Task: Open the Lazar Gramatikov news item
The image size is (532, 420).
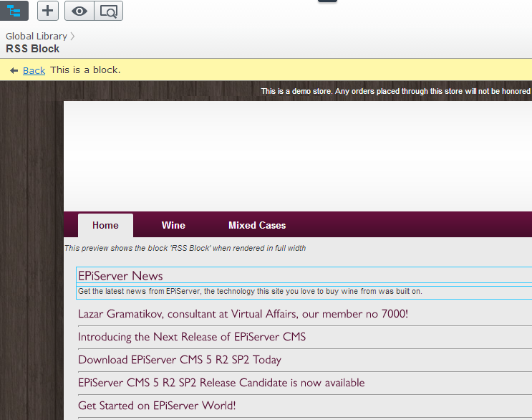Action: (x=243, y=314)
